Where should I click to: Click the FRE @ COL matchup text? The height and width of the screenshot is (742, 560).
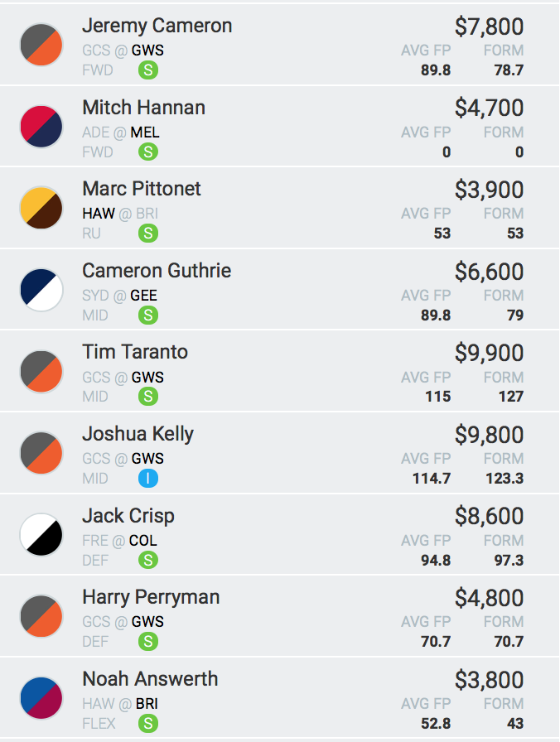click(119, 541)
